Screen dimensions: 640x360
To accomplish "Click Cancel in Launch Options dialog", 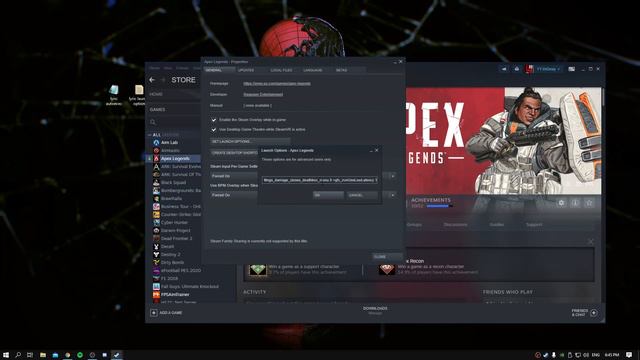I will 362,195.
